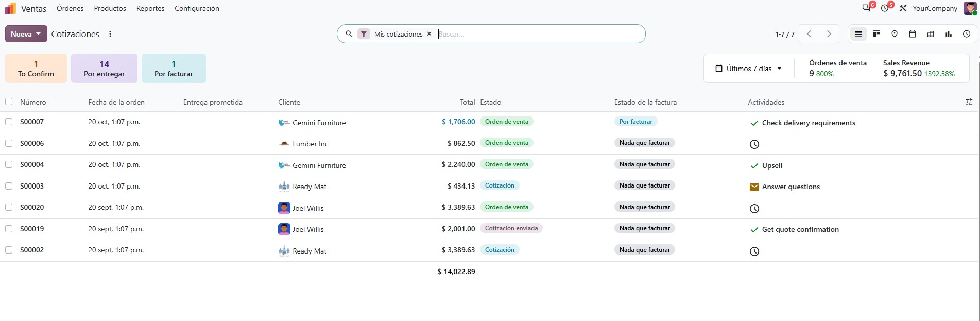This screenshot has height=321, width=980.
Task: Open the Ventas app home icon
Action: click(10, 8)
